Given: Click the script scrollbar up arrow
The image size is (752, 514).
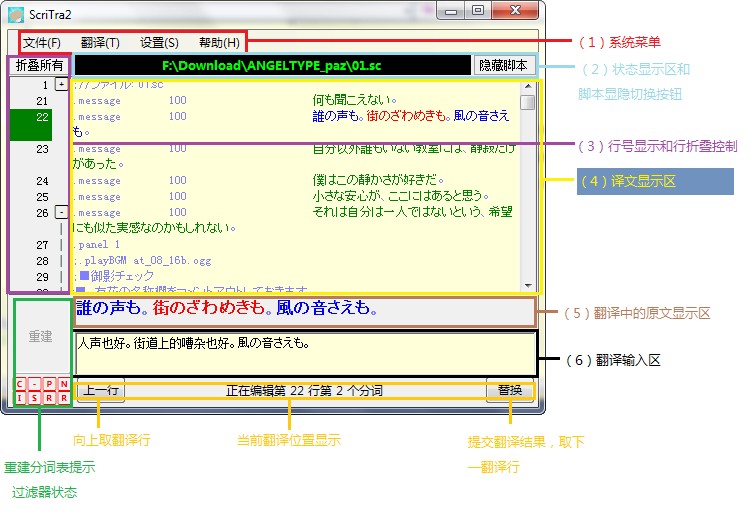Looking at the screenshot, I should [528, 86].
